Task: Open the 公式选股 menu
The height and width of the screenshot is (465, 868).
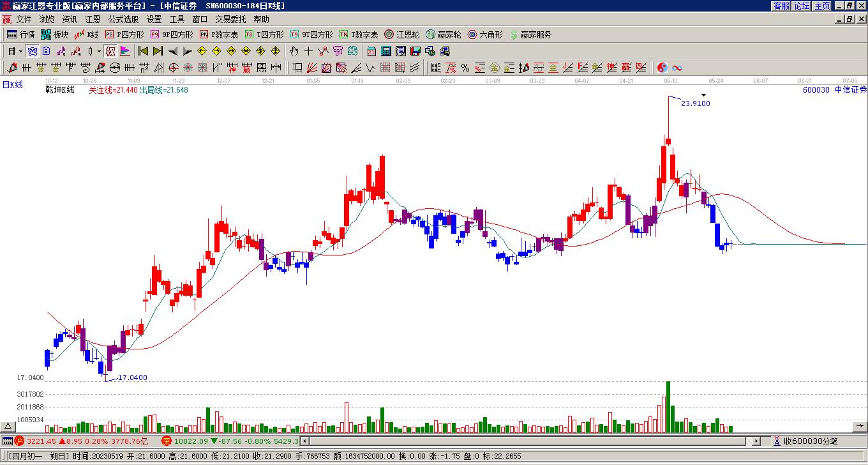Action: [x=123, y=20]
